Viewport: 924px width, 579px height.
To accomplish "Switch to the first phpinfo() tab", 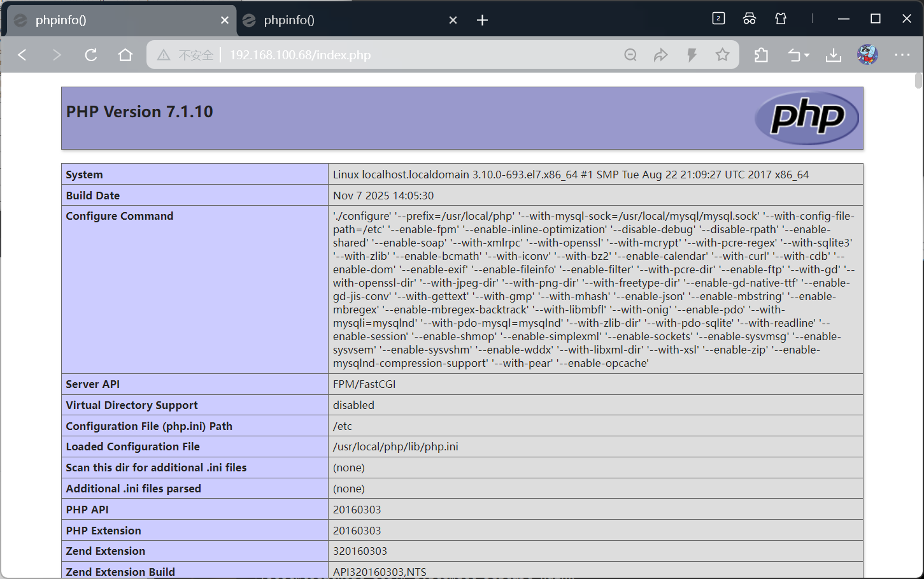I will [x=121, y=20].
